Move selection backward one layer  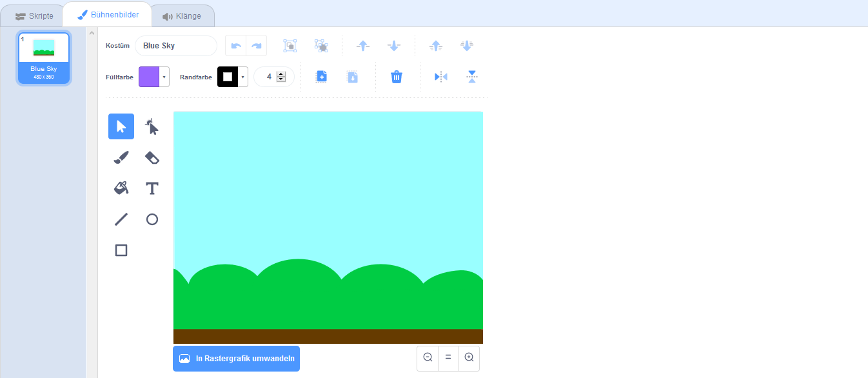394,46
